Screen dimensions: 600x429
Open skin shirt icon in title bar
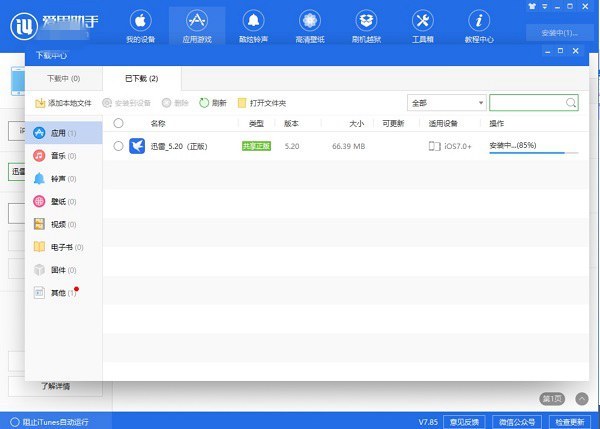pyautogui.click(x=532, y=6)
